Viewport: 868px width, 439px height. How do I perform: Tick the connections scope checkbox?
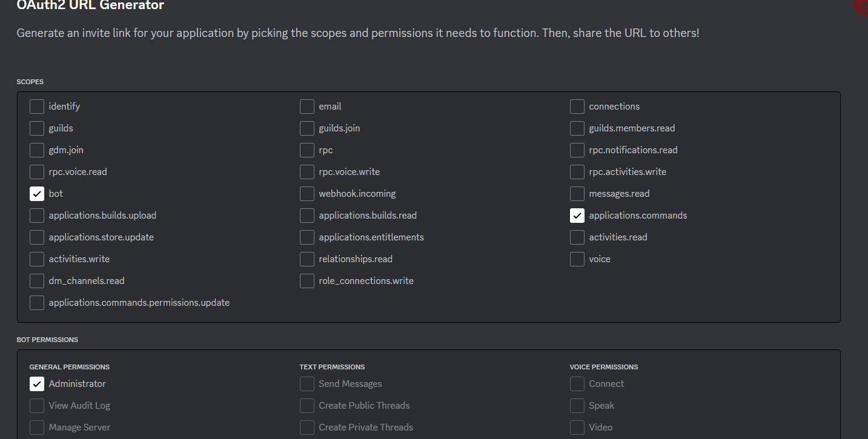577,107
